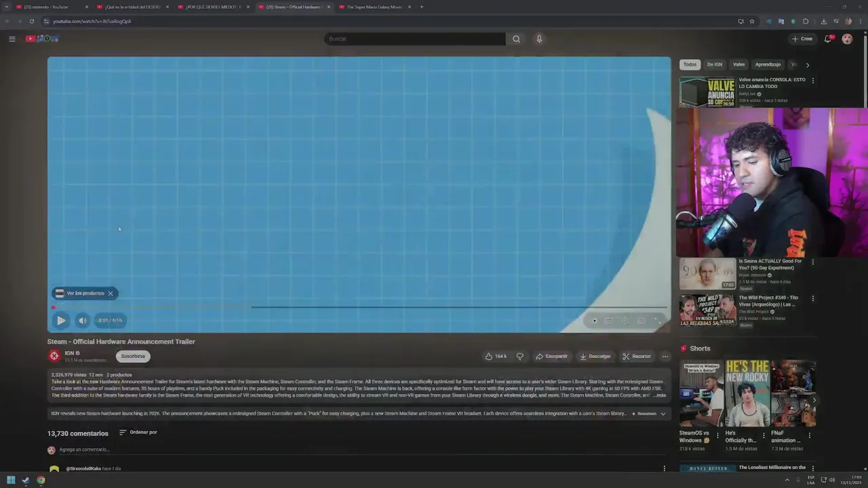Select the Aprendizaje filter chip
Screen dimensions: 868x488
[x=768, y=64]
